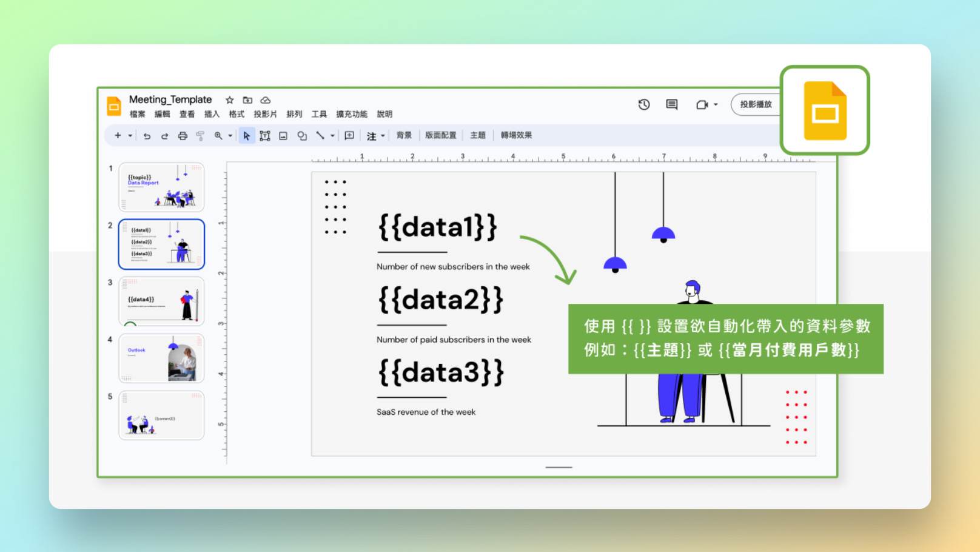
Task: Expand the input tools dropdown arrow
Action: point(383,136)
